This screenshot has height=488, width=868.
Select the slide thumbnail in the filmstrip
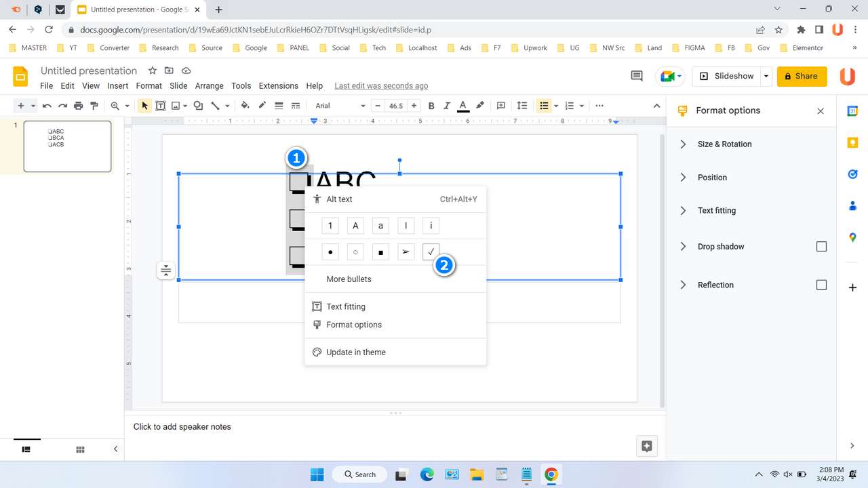(x=67, y=146)
